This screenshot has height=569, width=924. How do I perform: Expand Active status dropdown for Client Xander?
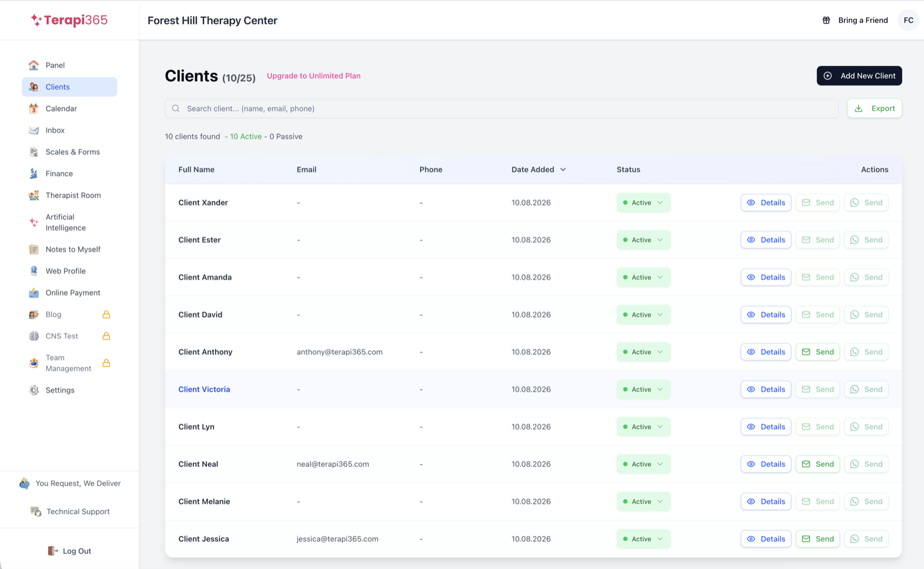point(643,203)
